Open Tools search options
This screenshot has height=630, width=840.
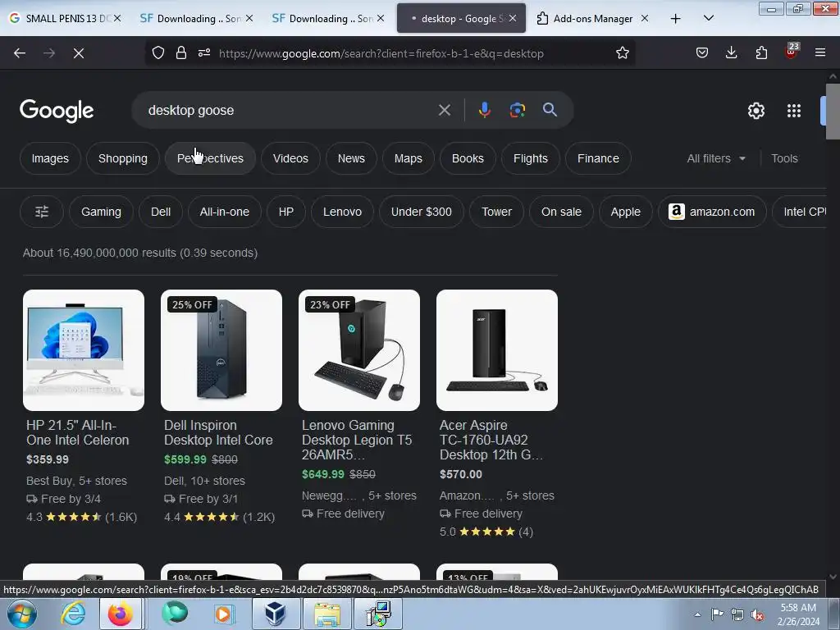tap(784, 158)
